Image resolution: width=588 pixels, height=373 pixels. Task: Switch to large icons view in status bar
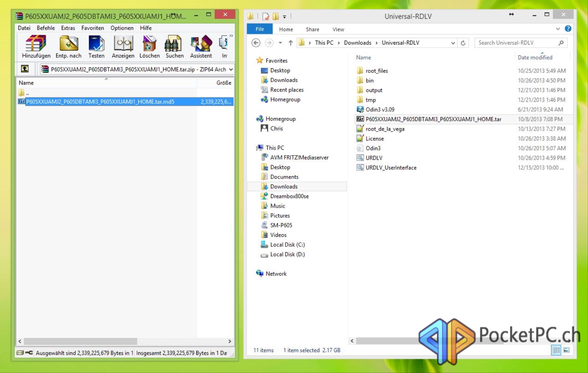point(566,350)
